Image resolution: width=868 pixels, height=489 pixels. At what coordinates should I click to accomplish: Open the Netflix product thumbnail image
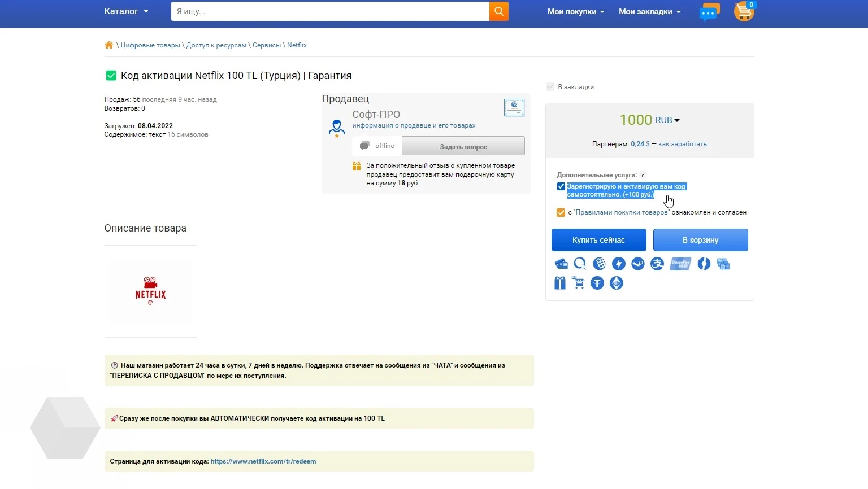(151, 291)
